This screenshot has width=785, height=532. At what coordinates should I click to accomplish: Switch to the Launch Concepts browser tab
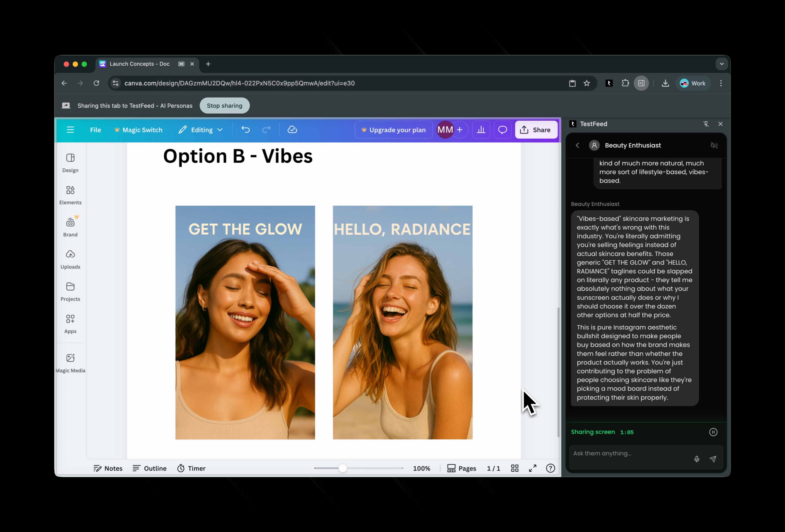tap(140, 64)
